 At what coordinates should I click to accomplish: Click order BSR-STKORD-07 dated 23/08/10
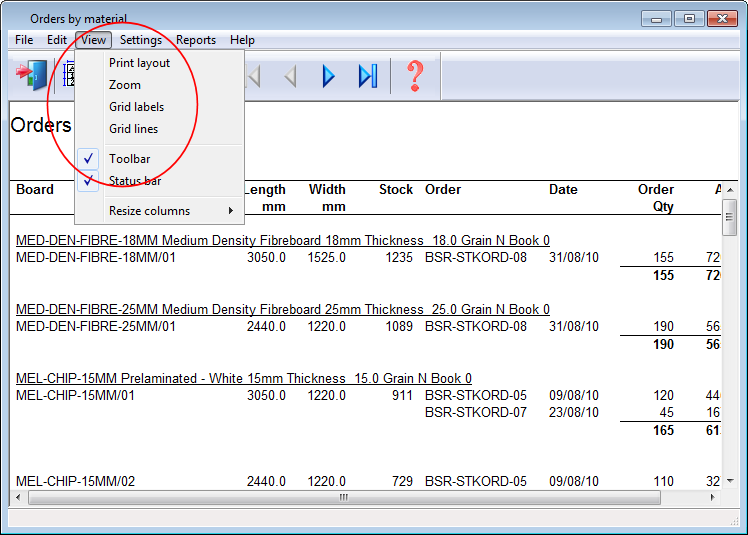click(x=476, y=412)
